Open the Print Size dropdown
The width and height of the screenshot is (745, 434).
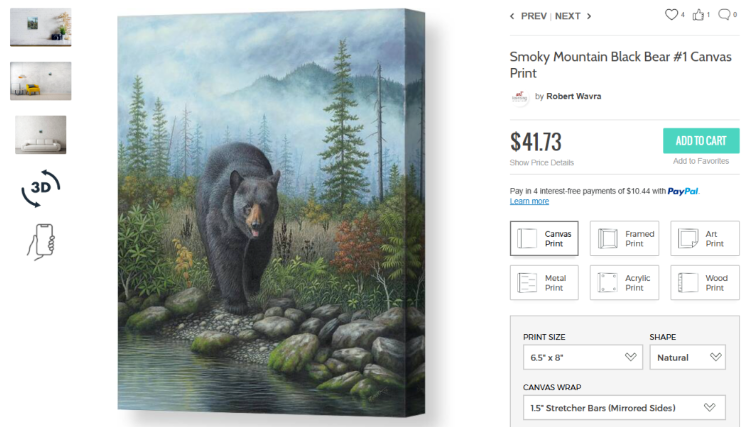pos(582,357)
